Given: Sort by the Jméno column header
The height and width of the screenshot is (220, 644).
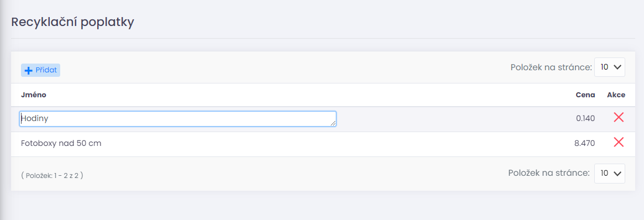Looking at the screenshot, I should (x=34, y=95).
